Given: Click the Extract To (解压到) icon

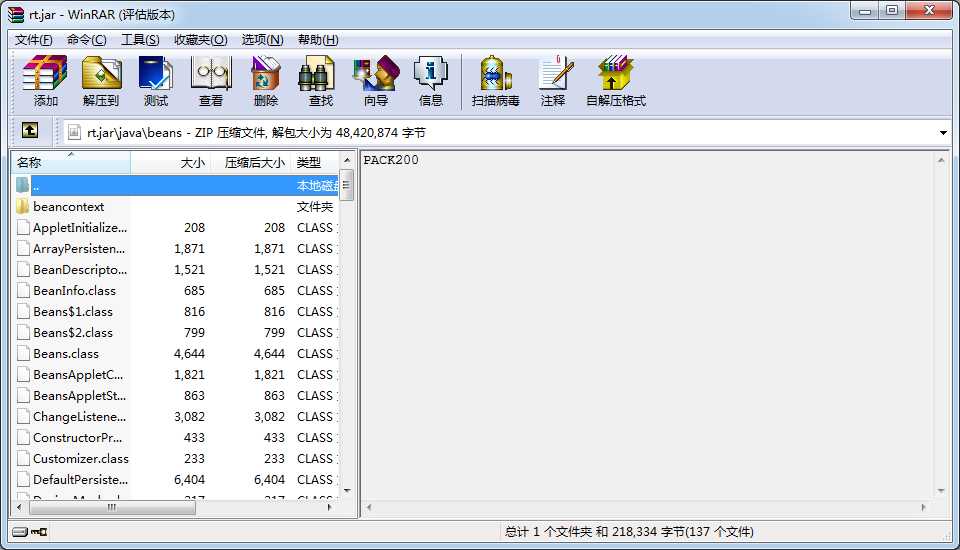Looking at the screenshot, I should point(101,81).
